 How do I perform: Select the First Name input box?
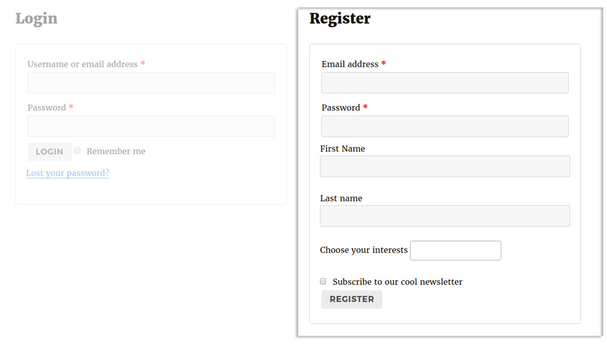coord(445,166)
